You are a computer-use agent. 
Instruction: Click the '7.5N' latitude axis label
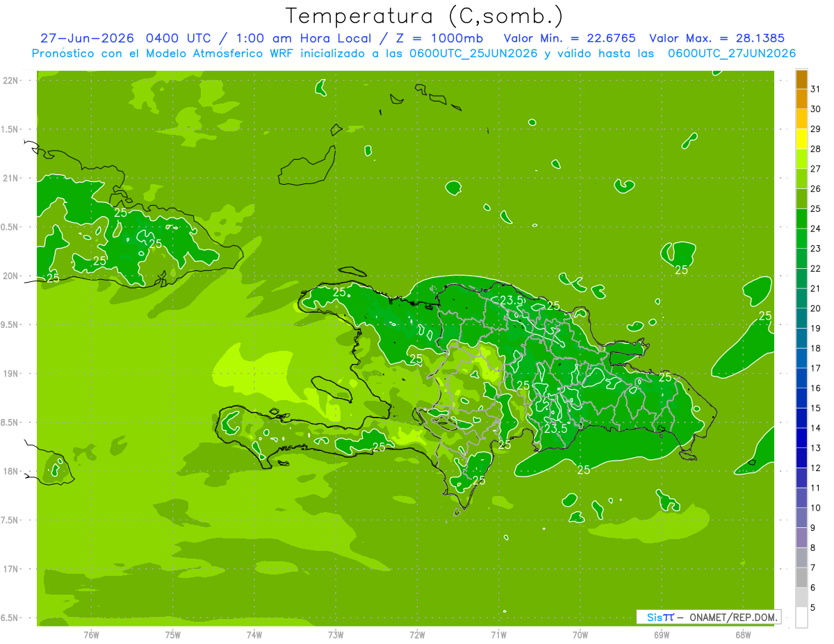point(10,520)
